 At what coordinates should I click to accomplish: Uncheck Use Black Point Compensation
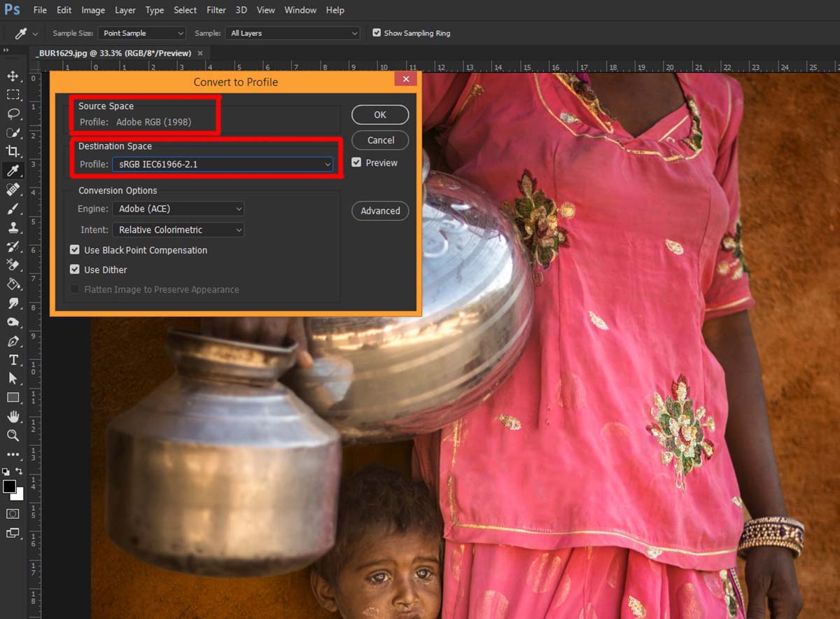(x=75, y=250)
